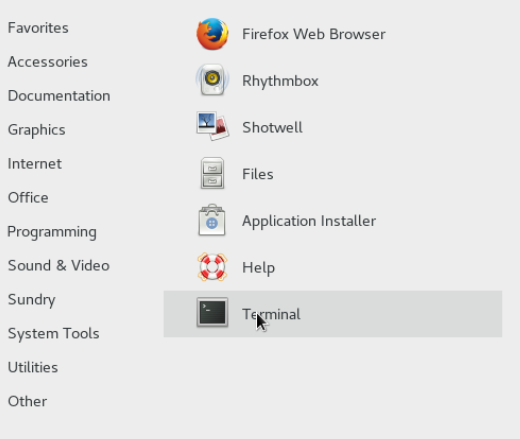Select the Sundry category
520x439 pixels.
click(32, 300)
